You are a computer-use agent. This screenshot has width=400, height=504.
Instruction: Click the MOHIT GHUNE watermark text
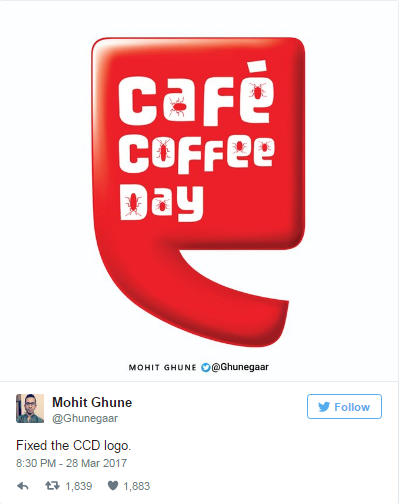pyautogui.click(x=163, y=367)
